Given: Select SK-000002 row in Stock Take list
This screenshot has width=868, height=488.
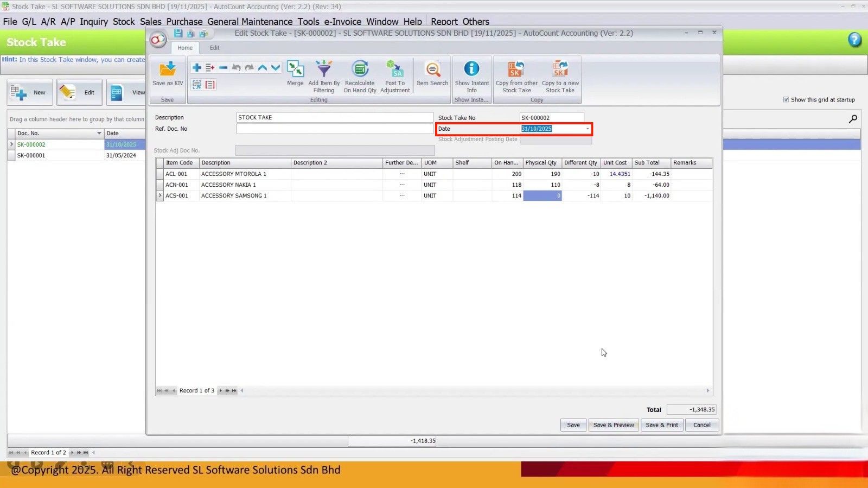Looking at the screenshot, I should coord(76,145).
